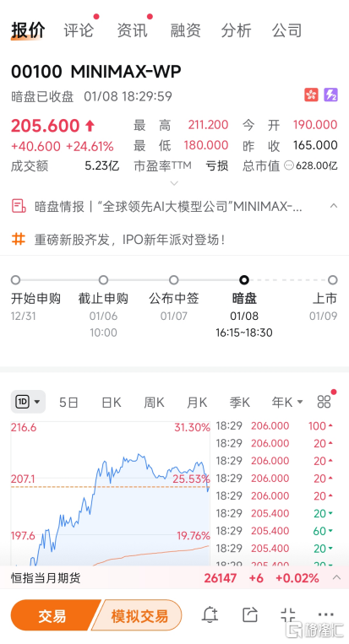349x644 pixels.
Task: Open the chart indicator grid icon
Action: tap(324, 401)
